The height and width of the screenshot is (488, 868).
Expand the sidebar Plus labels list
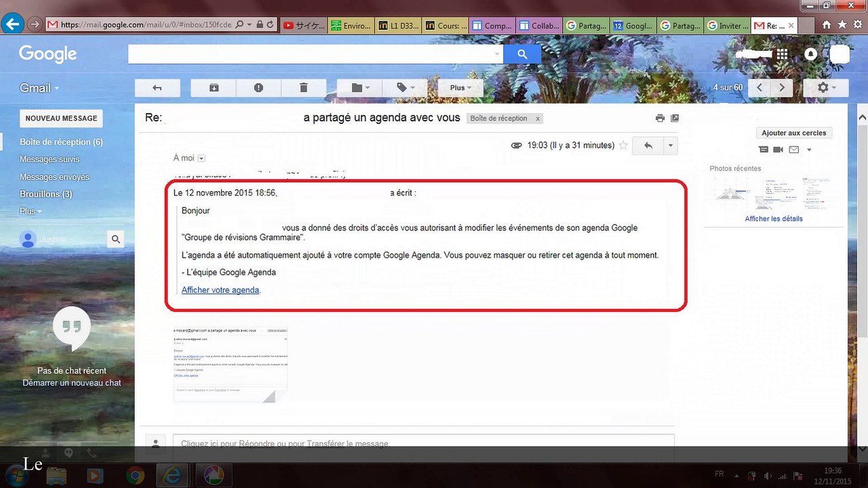click(31, 211)
